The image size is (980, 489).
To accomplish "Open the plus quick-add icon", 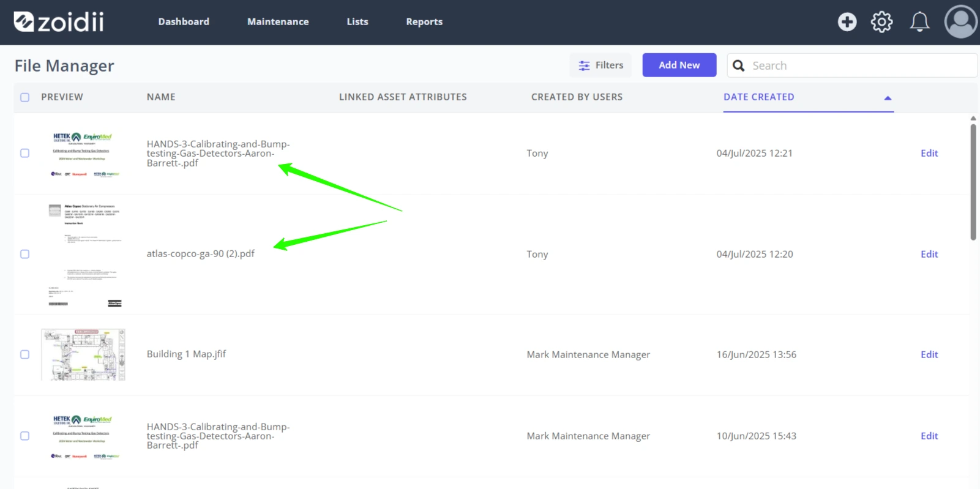I will [847, 22].
